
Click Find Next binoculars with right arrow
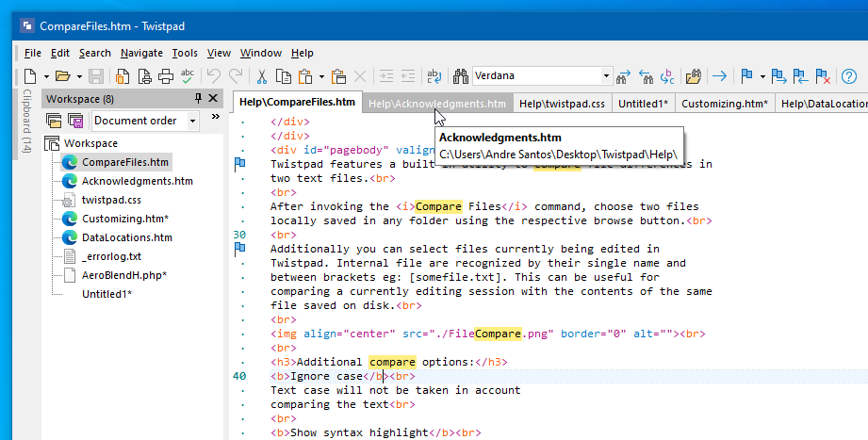(x=624, y=75)
